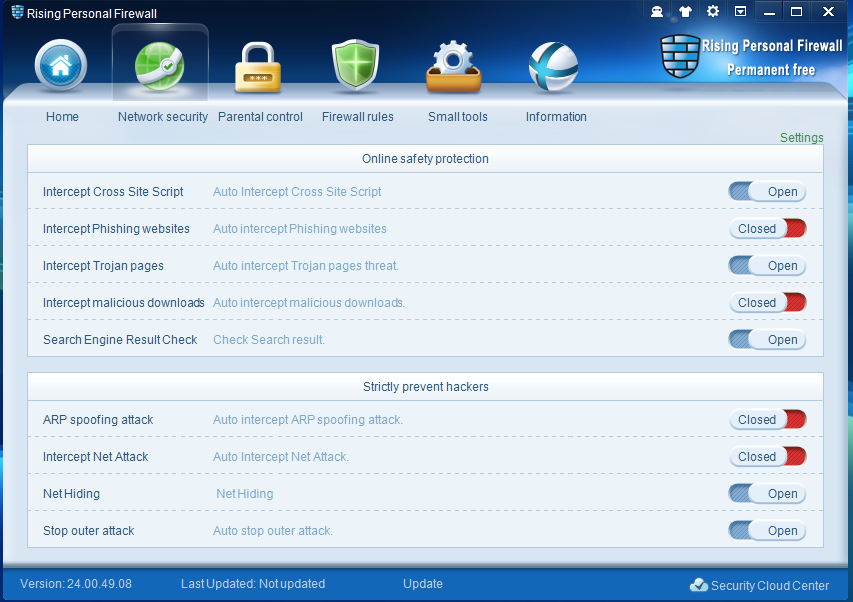The width and height of the screenshot is (853, 602).
Task: Click 'Intercept Net Attack' label
Action: [x=95, y=456]
